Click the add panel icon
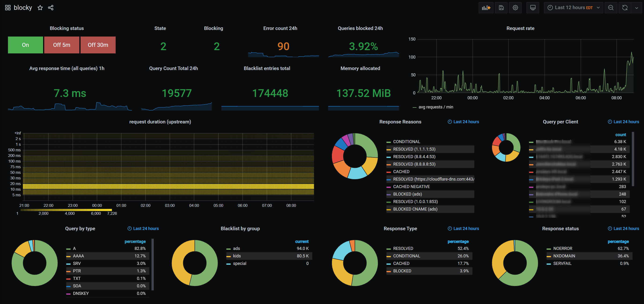The width and height of the screenshot is (644, 304). [486, 8]
